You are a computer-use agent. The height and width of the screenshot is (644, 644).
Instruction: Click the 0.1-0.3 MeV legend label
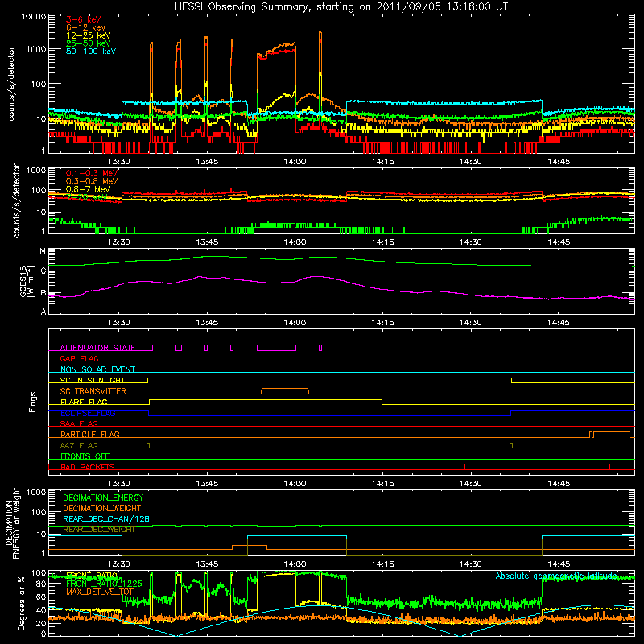(x=92, y=173)
